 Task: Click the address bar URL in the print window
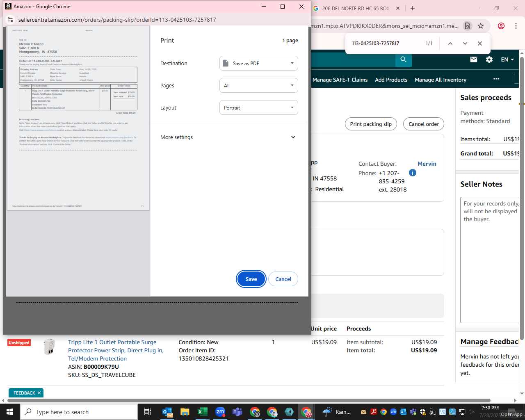click(117, 20)
